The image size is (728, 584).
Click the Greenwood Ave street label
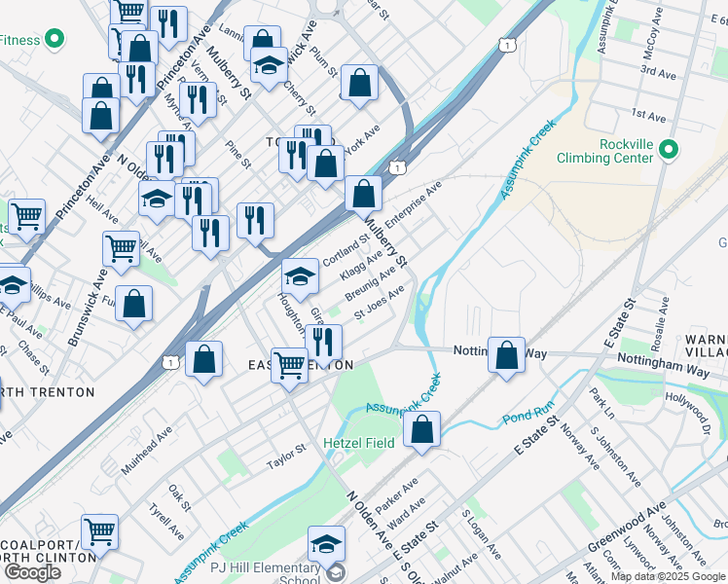click(627, 527)
